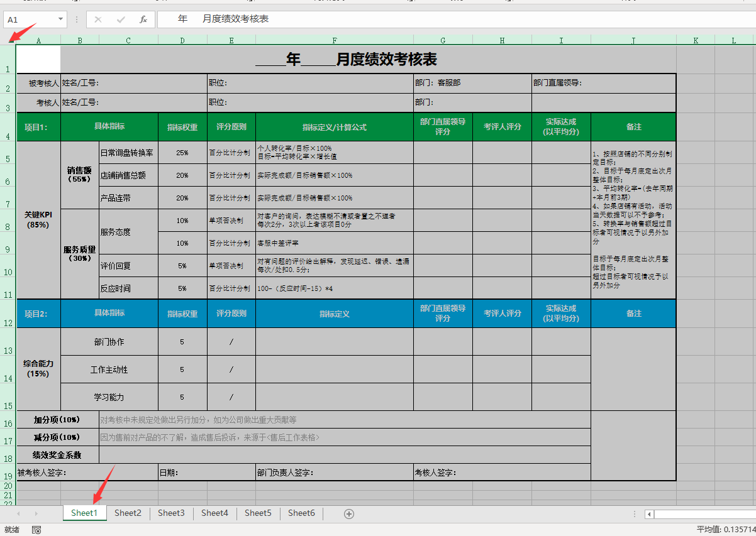This screenshot has height=536, width=756.
Task: Select column C header
Action: coord(128,40)
